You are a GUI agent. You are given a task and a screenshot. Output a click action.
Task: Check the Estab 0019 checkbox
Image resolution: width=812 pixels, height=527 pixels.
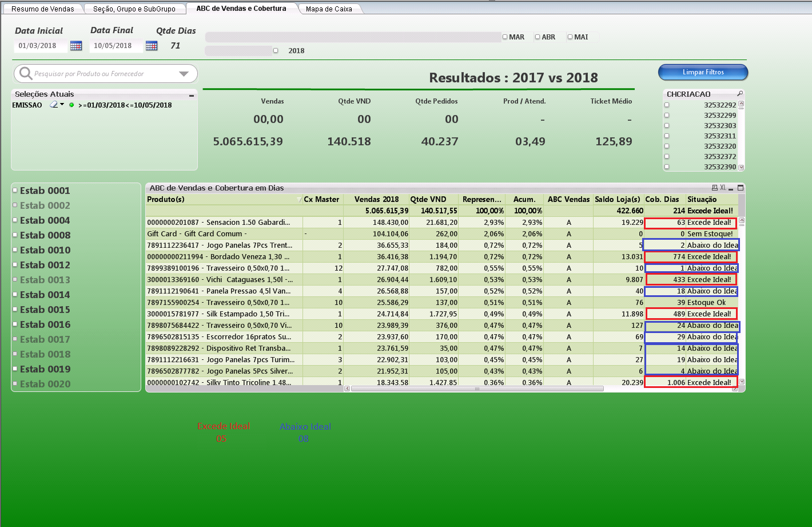tap(15, 368)
